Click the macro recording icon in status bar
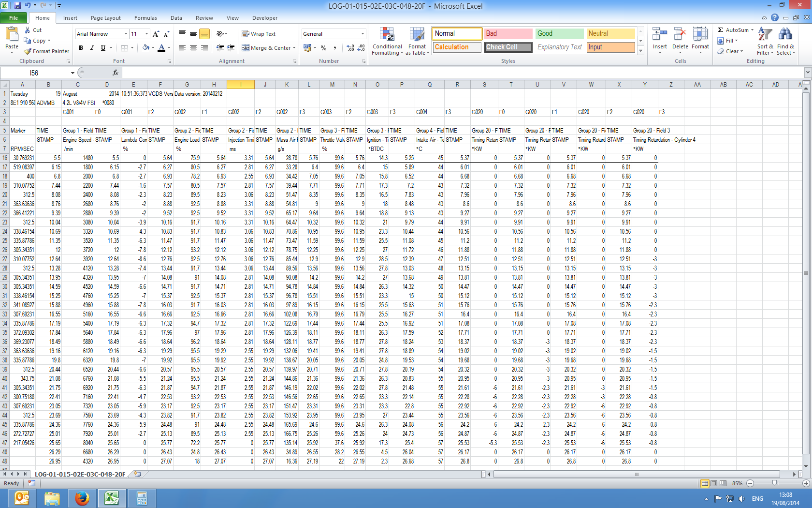The image size is (812, 508). 31,483
